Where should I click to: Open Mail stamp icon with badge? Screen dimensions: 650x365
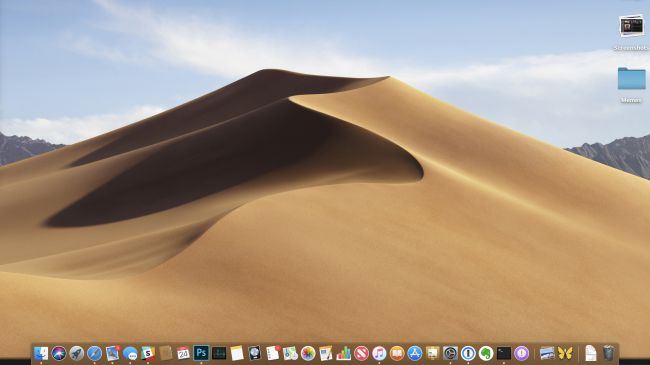112,353
